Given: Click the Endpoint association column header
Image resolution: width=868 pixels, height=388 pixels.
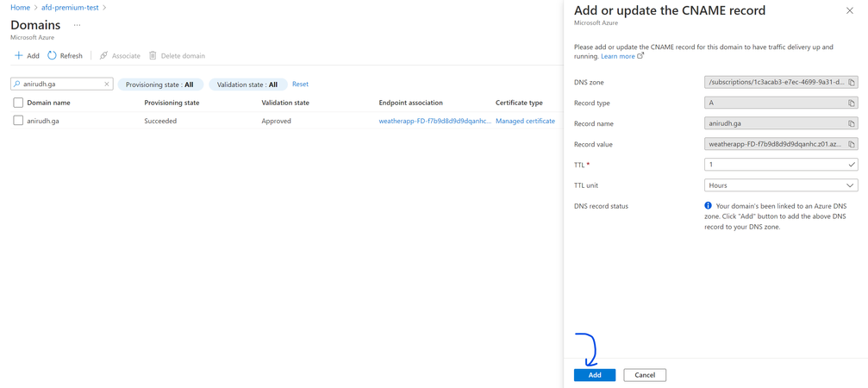Looking at the screenshot, I should tap(411, 103).
